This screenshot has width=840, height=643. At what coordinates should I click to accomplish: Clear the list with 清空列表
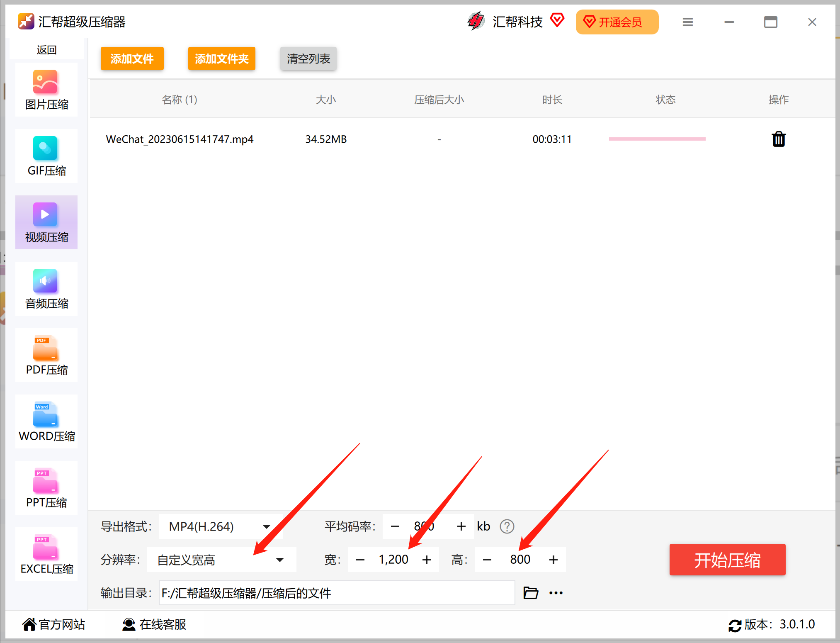coord(308,58)
